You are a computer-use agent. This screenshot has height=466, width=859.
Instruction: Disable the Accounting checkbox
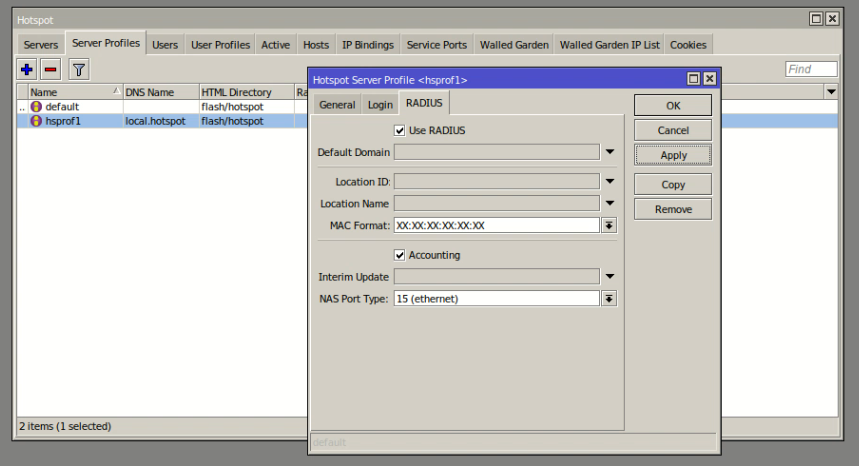400,255
